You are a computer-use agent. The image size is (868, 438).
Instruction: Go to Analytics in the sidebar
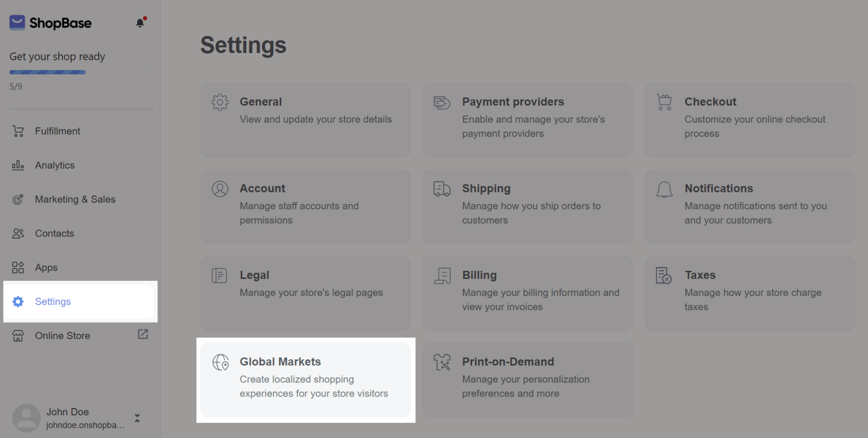pos(55,166)
